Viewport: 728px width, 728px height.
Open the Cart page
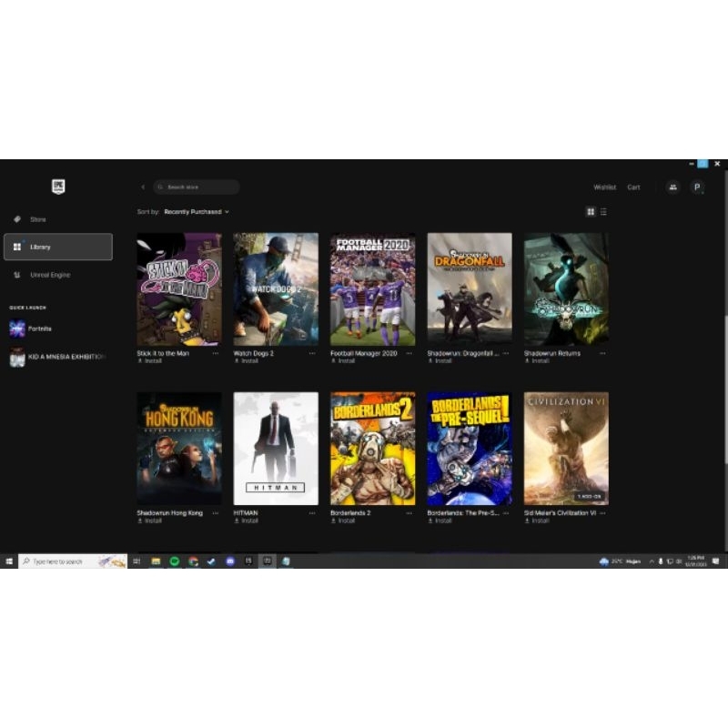pos(633,187)
